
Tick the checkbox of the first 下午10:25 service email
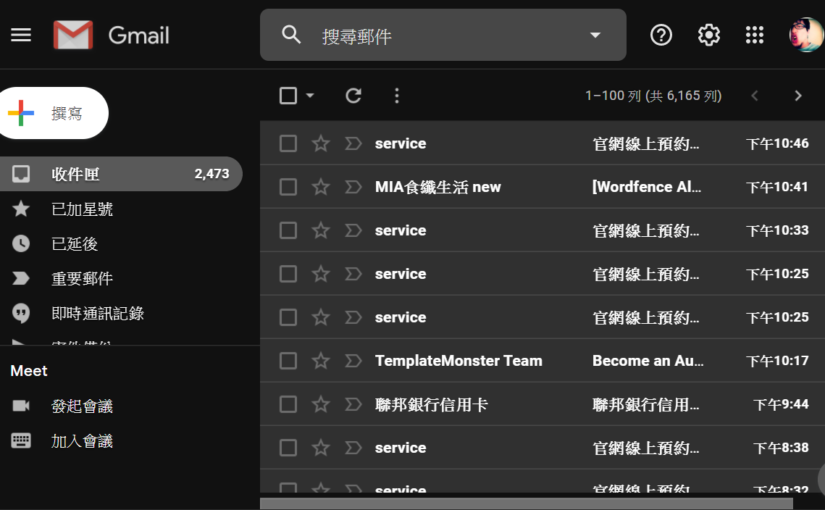click(x=288, y=274)
